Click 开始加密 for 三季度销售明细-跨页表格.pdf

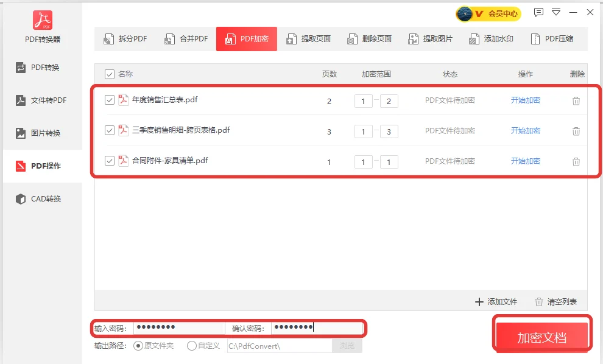(525, 131)
